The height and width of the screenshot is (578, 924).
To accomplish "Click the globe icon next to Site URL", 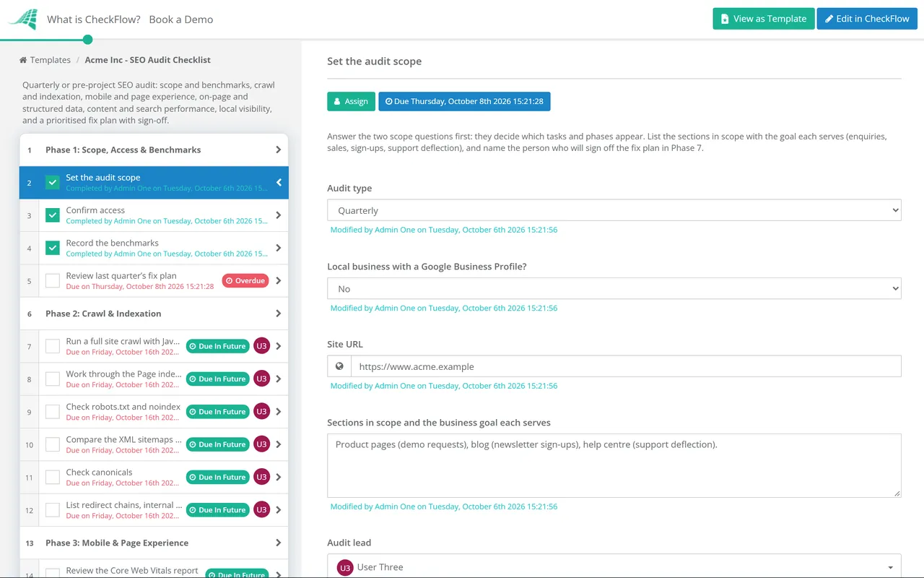I will click(339, 366).
